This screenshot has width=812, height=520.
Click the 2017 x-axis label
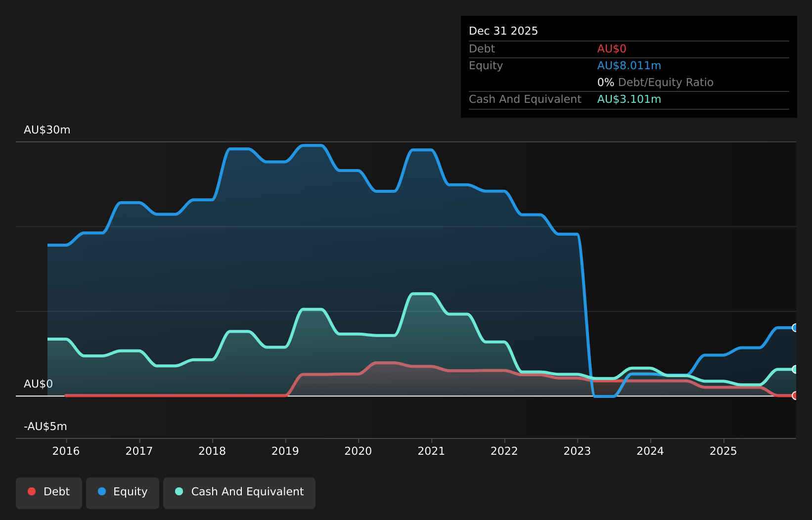tap(139, 451)
